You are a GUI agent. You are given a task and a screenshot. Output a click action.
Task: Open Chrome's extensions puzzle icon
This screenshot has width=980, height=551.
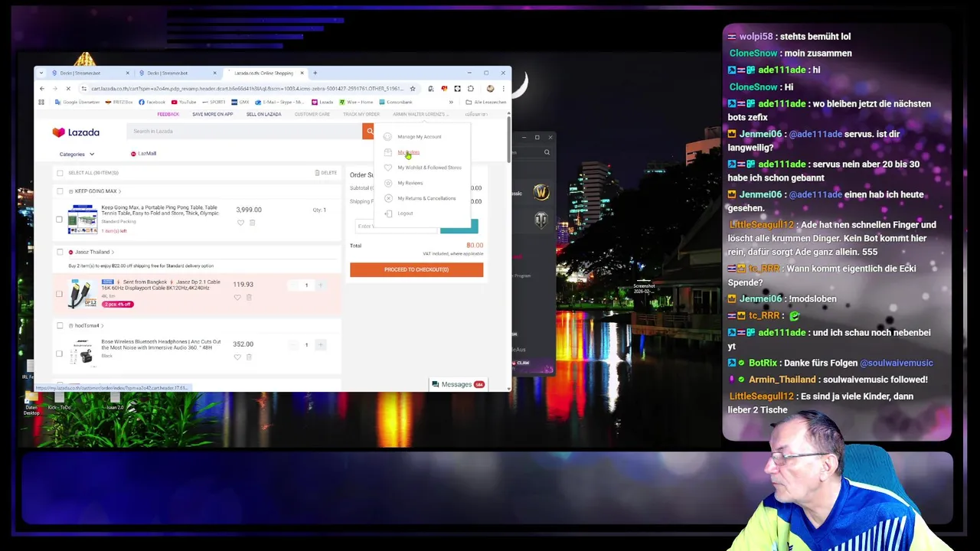[470, 88]
